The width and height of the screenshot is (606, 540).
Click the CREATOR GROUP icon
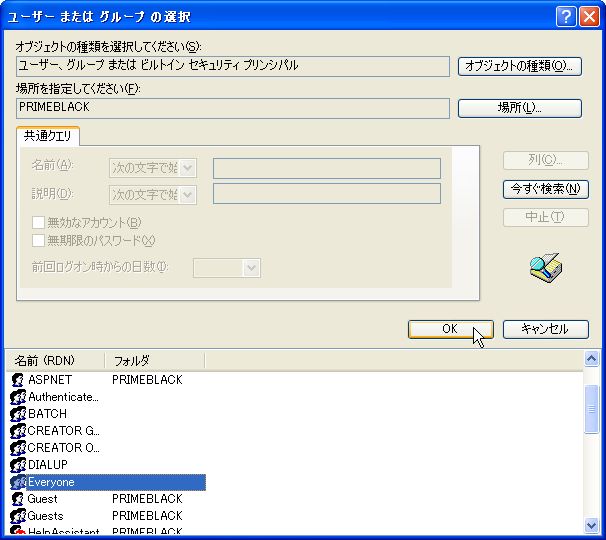pyautogui.click(x=17, y=431)
